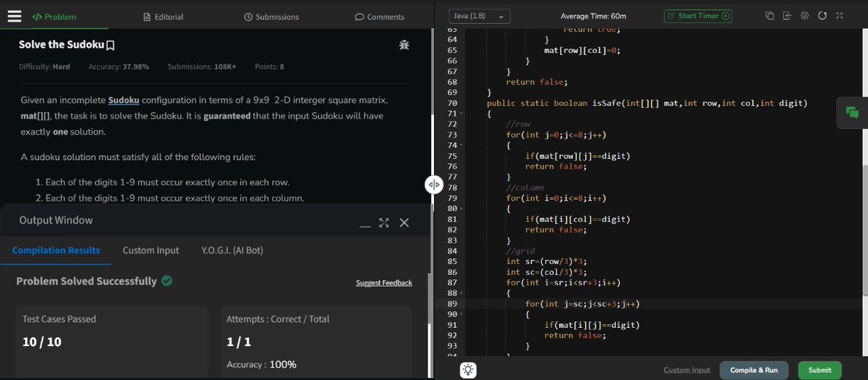
Task: Open the Comments tab
Action: 380,17
